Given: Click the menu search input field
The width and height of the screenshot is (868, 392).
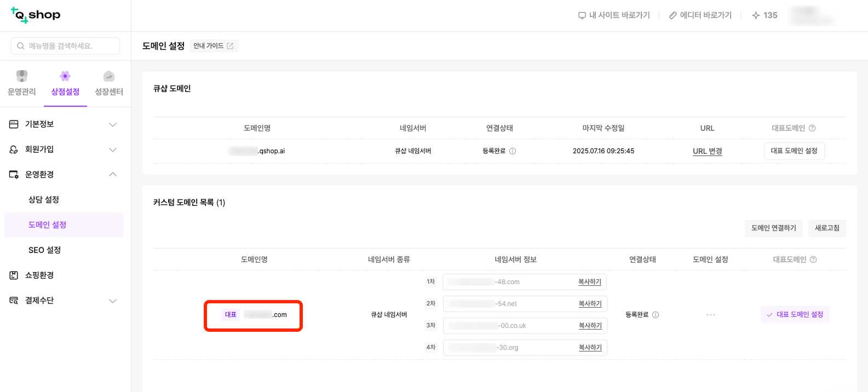Looking at the screenshot, I should (x=66, y=46).
